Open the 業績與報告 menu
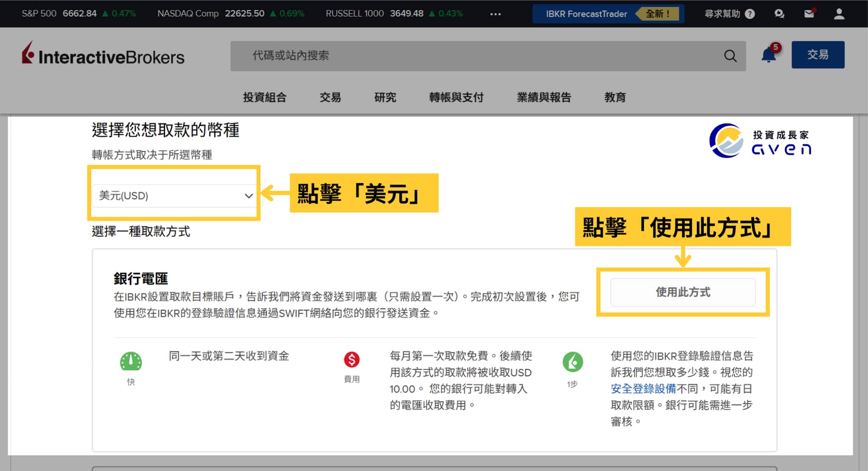The height and width of the screenshot is (471, 868). [x=543, y=97]
